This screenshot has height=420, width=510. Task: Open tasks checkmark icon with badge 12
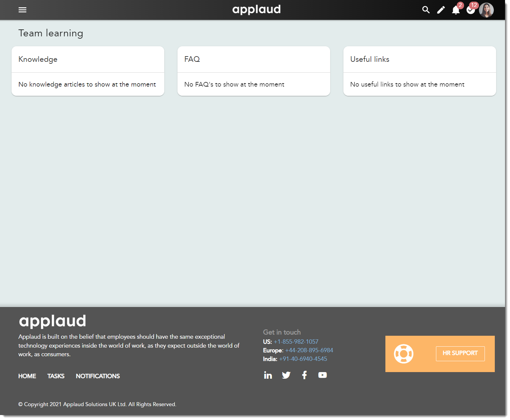(471, 10)
